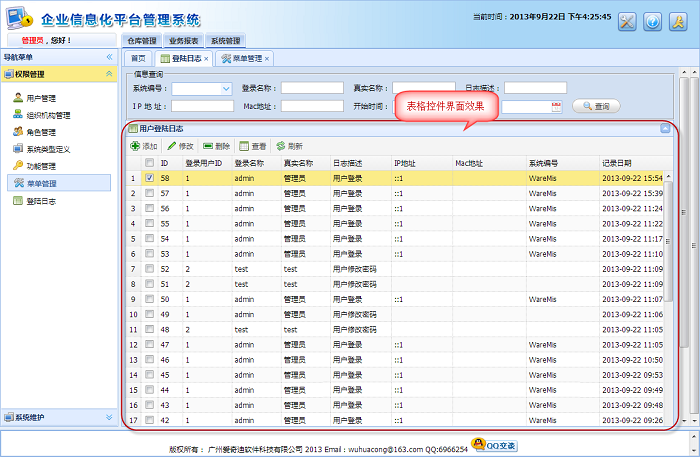
Task: Open the 业务报表 top menu
Action: [x=183, y=41]
